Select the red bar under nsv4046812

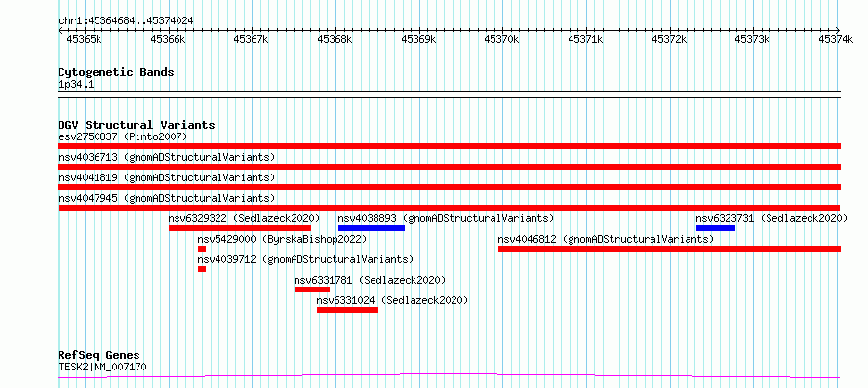pos(669,249)
